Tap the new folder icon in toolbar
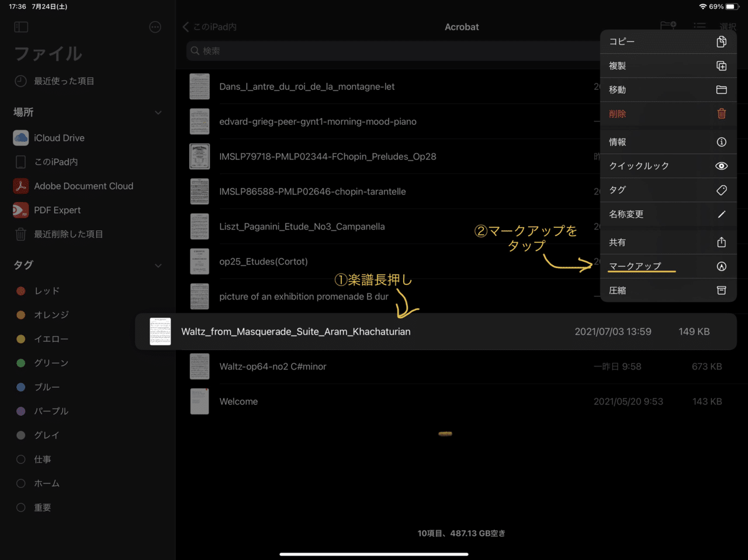This screenshot has width=748, height=560. pyautogui.click(x=667, y=25)
